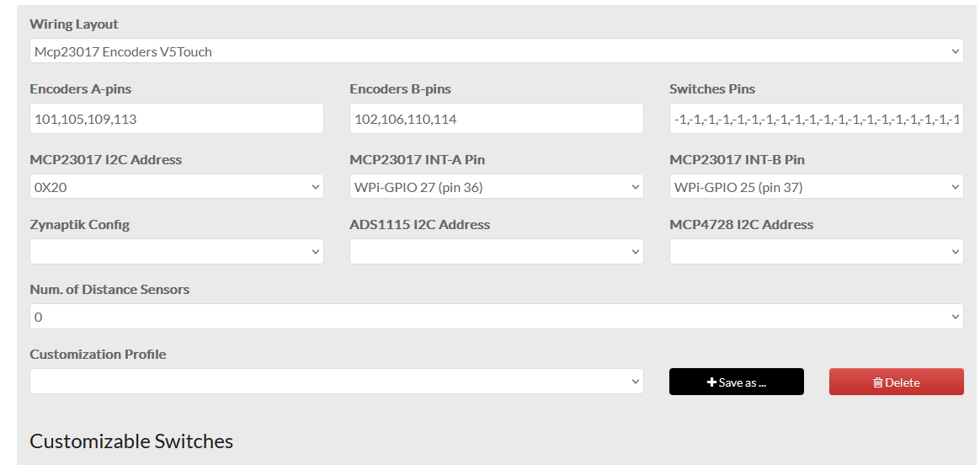This screenshot has width=980, height=465.
Task: Open the MCP23017 I2C Address dropdown
Action: [x=176, y=187]
